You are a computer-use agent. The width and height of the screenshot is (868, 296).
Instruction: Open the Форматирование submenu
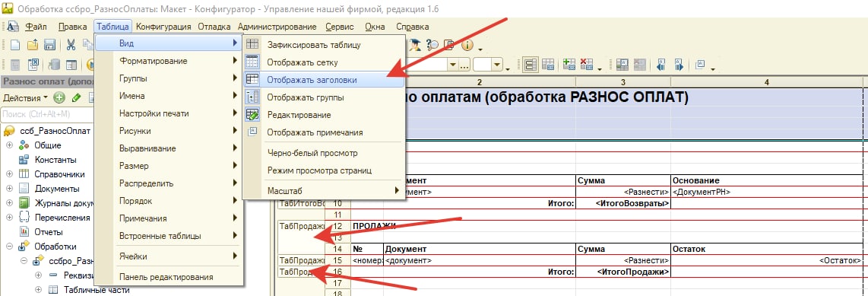coord(169,61)
